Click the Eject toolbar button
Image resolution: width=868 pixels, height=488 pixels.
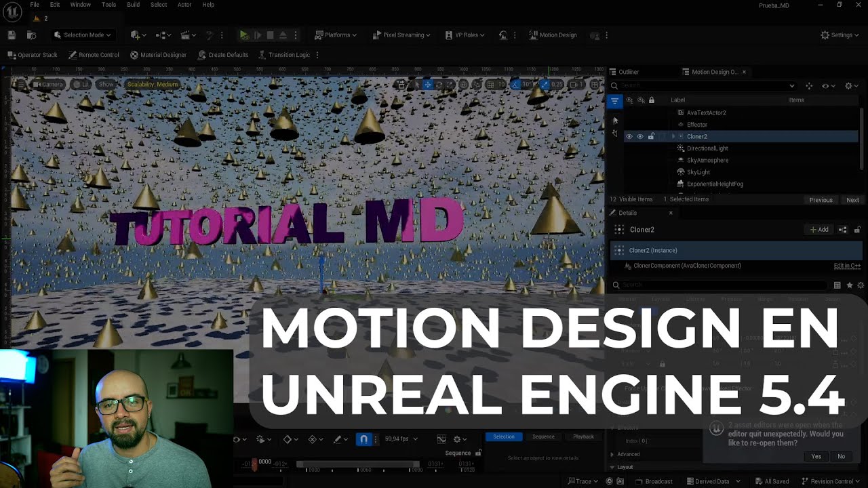(x=283, y=35)
